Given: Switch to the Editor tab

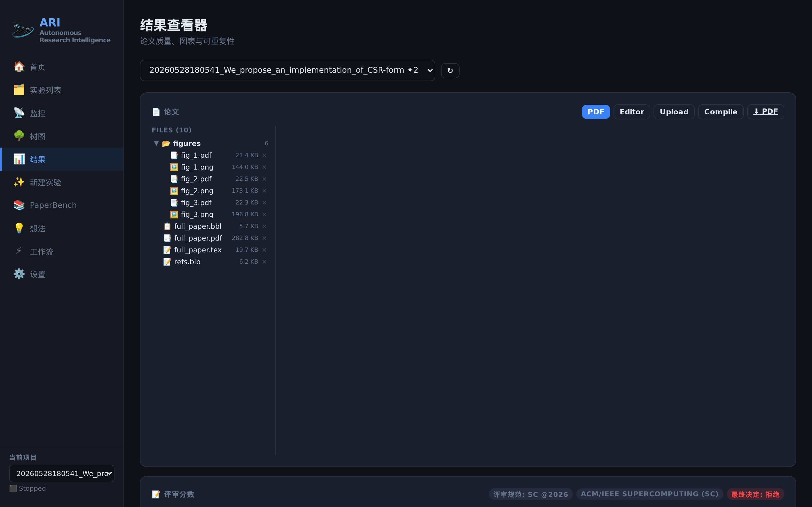Looking at the screenshot, I should (x=632, y=112).
